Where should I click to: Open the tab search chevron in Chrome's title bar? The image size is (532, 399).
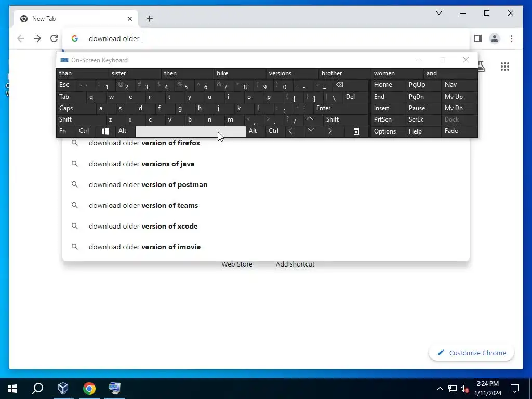click(x=438, y=13)
